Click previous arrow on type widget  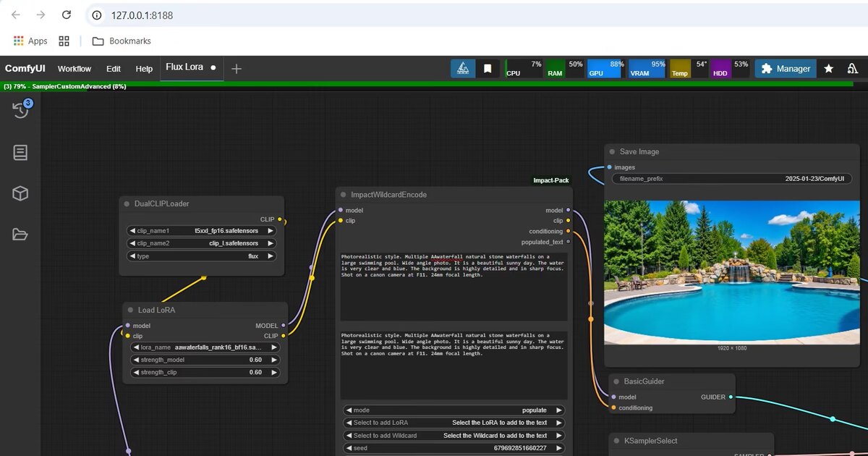(133, 256)
